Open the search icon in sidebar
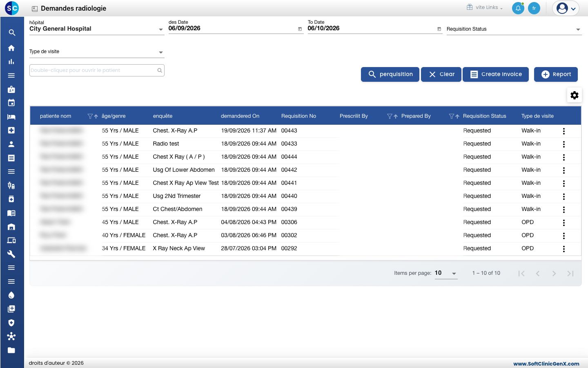Viewport: 588px width, 368px height. point(12,33)
